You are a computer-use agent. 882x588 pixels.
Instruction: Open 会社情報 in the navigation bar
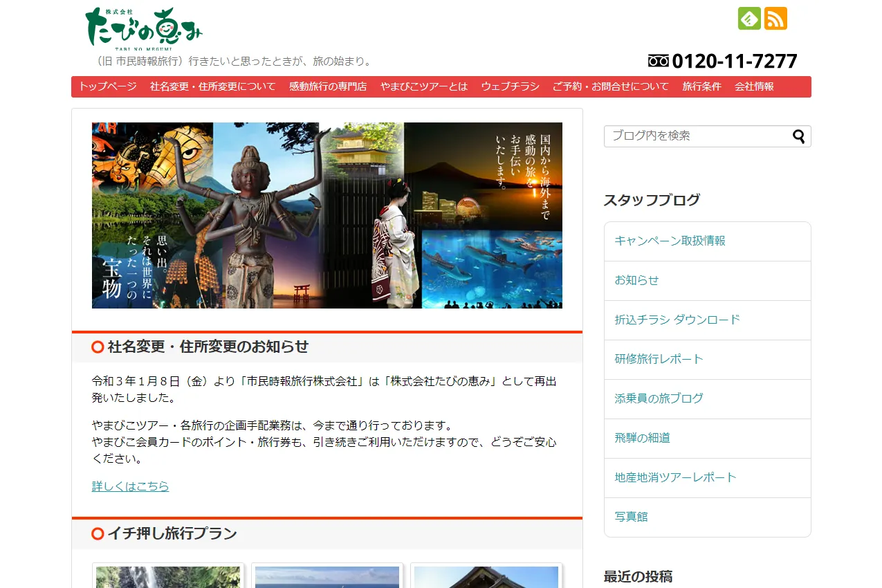(x=754, y=86)
